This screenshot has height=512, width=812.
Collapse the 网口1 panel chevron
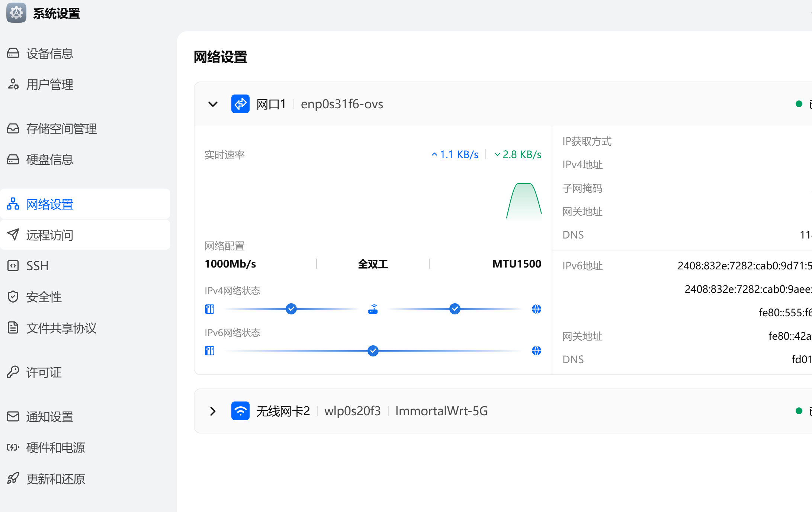pyautogui.click(x=213, y=104)
